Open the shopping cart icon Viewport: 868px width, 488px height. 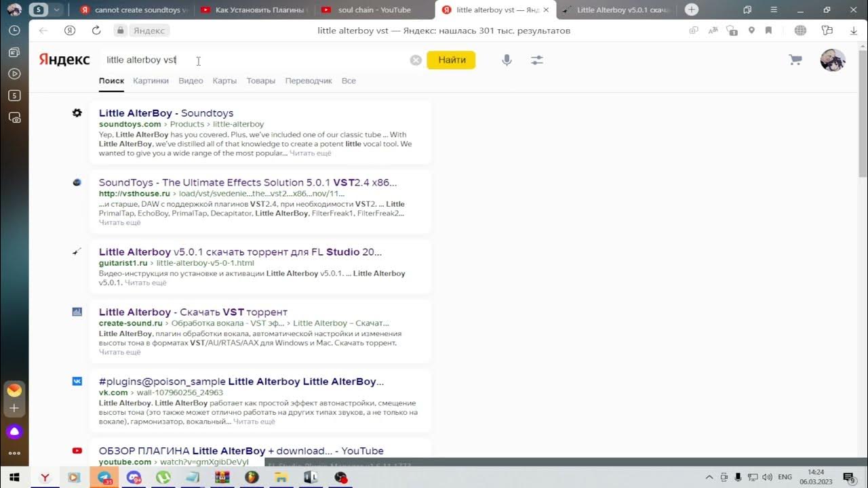pyautogui.click(x=795, y=60)
